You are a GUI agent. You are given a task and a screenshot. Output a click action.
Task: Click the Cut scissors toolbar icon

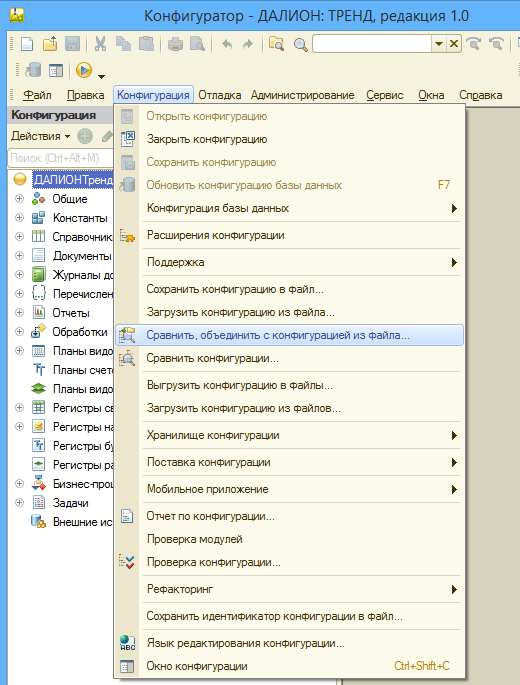point(101,44)
